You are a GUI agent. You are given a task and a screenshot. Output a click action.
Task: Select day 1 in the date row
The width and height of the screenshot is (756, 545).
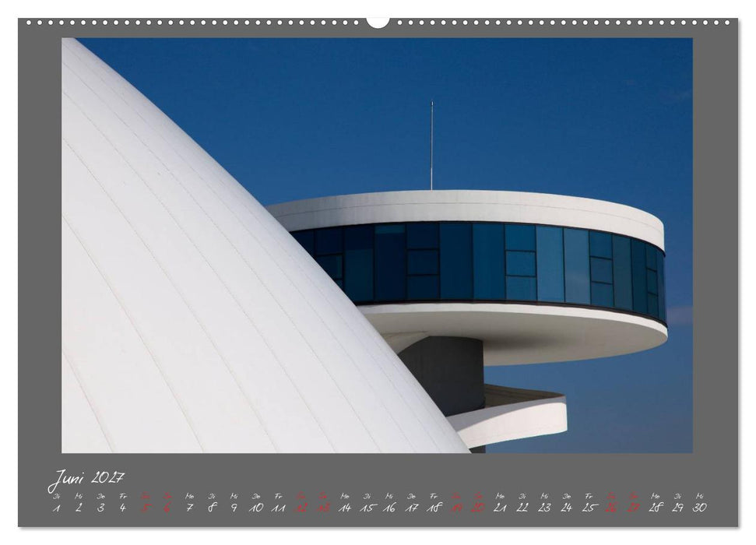[57, 508]
